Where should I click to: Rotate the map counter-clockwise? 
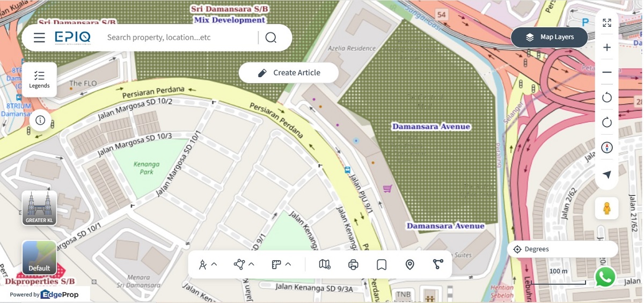click(607, 97)
